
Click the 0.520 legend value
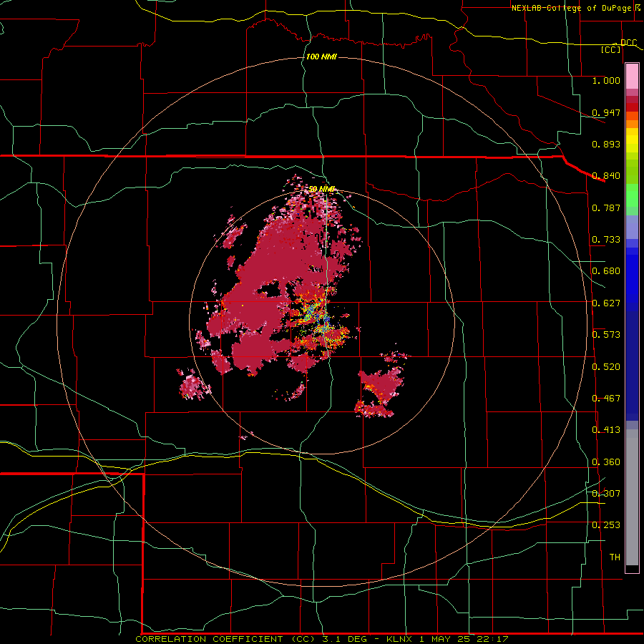coord(606,367)
